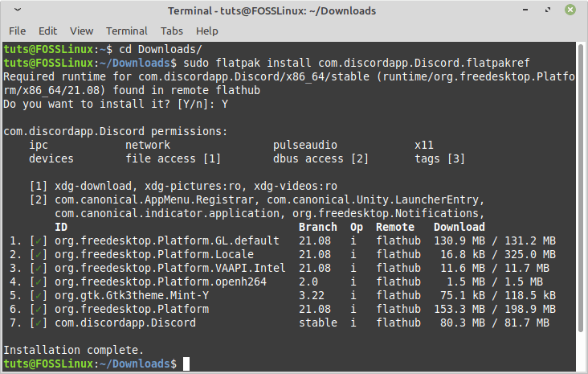Open the View menu

pos(81,31)
